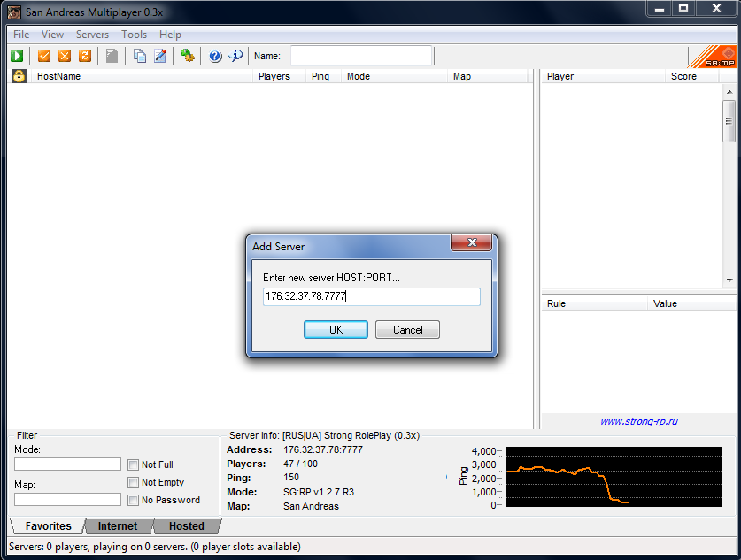Switch to the Favorites tab
The width and height of the screenshot is (741, 560).
tap(48, 526)
